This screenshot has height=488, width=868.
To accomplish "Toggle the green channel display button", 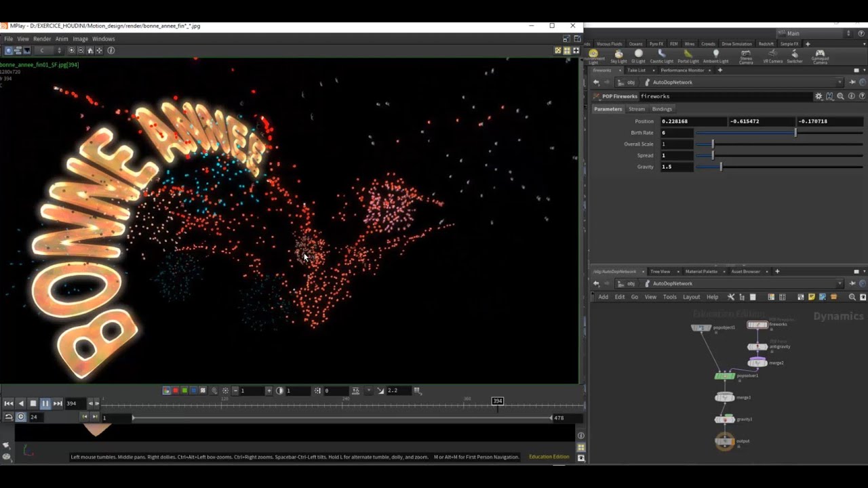I will 184,390.
